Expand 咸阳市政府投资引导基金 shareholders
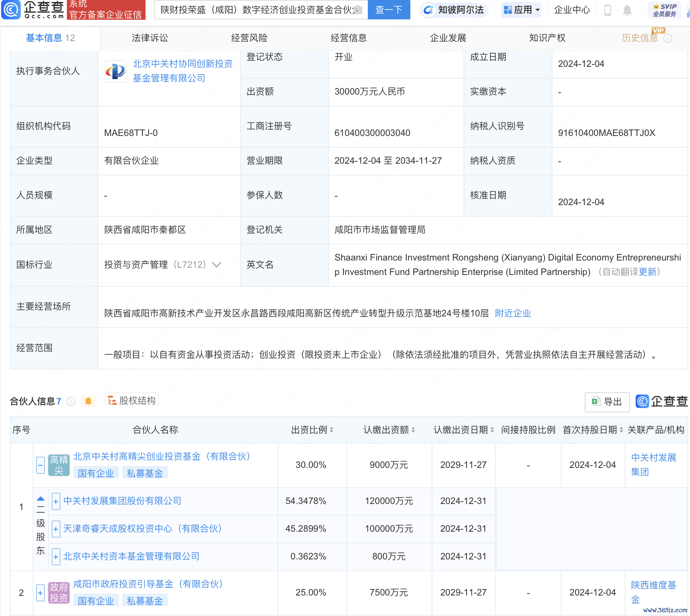 [x=40, y=593]
